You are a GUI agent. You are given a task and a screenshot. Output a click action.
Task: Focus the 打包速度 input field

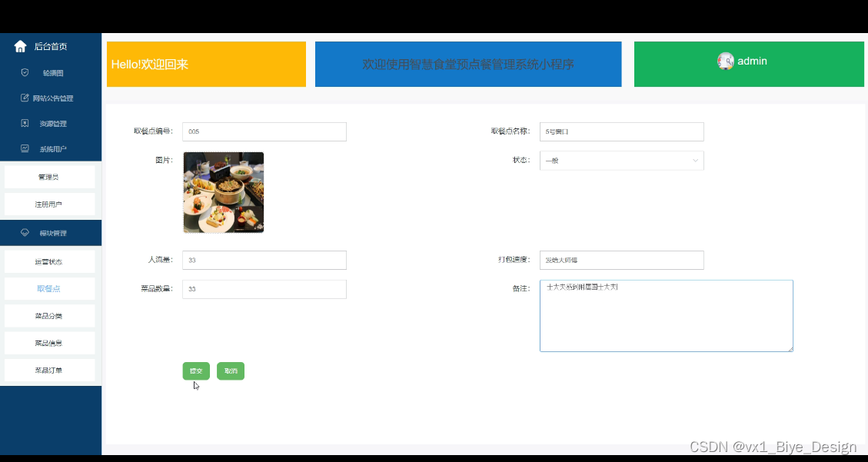[x=622, y=260]
